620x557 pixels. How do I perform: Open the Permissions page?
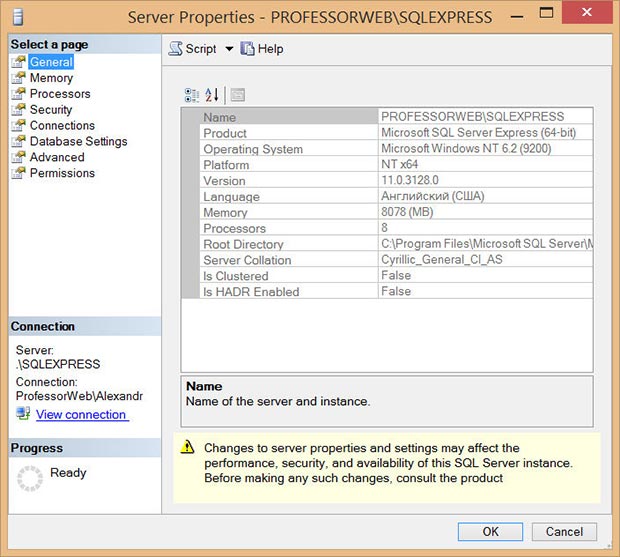pyautogui.click(x=62, y=173)
